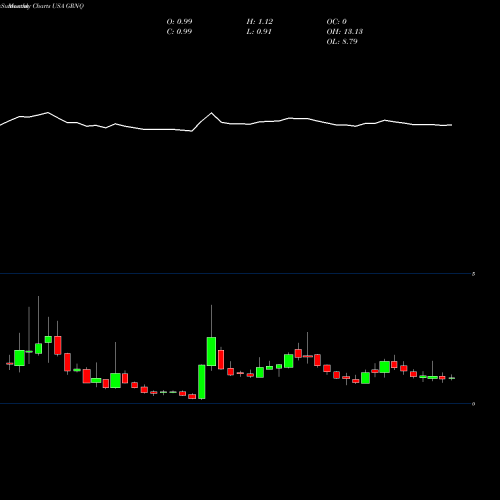
Task: Click the 'H: 1.12' high value
Action: pyautogui.click(x=260, y=21)
